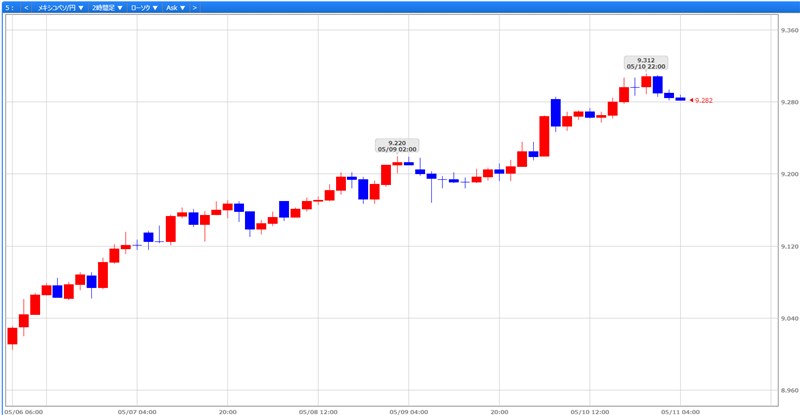Select the chart number 5 label
The width and height of the screenshot is (800, 415).
8,7
